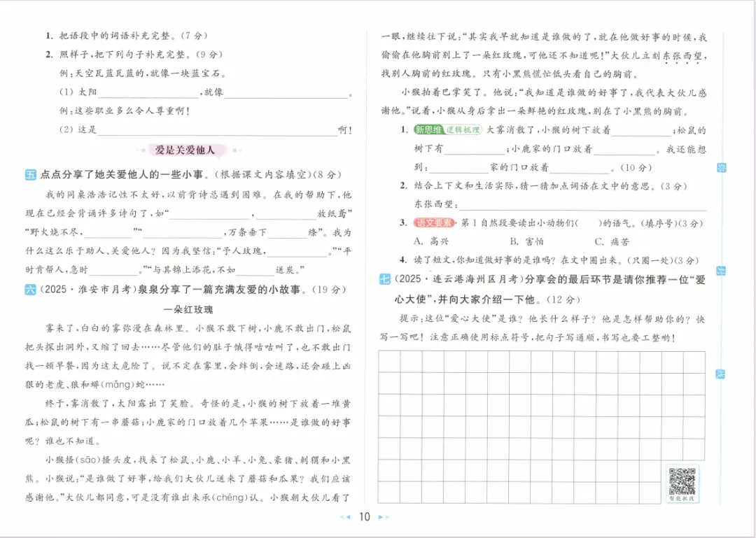
Task: Click the pink 爱是关爱他人 section header
Action: tap(185, 150)
